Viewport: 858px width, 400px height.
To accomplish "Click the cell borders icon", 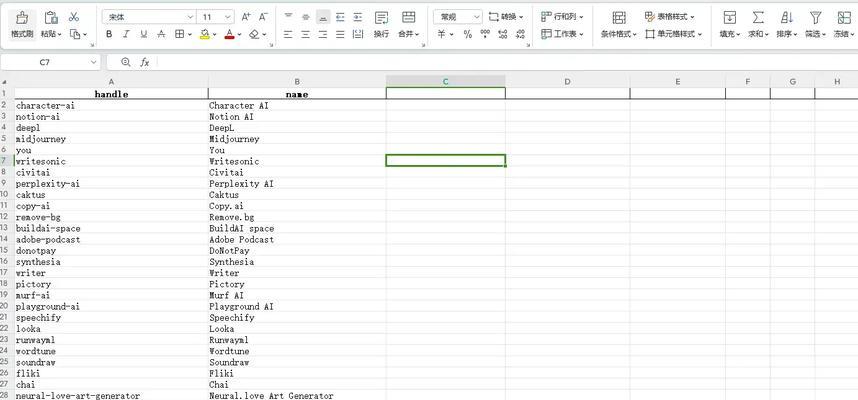I will [179, 34].
